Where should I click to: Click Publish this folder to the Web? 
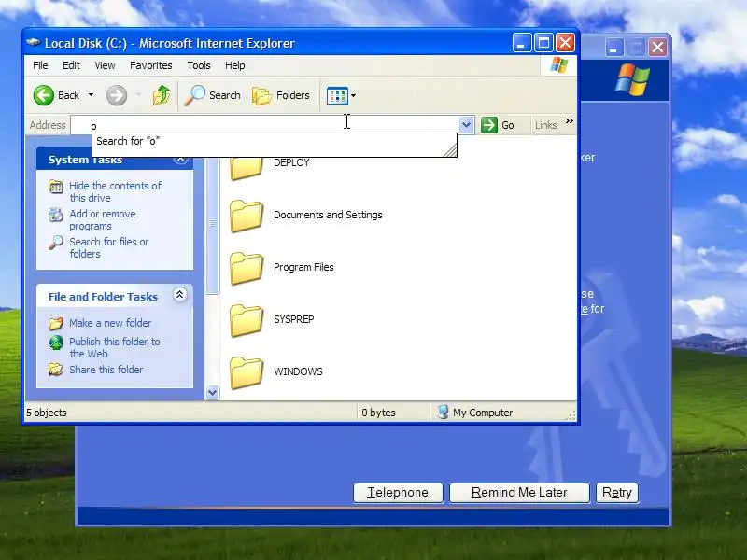click(x=114, y=347)
